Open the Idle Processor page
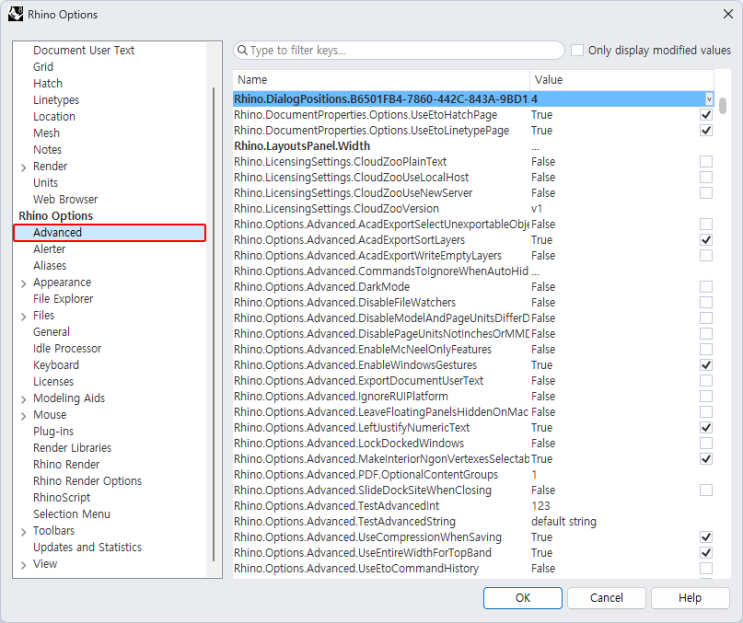The image size is (743, 623). pyautogui.click(x=67, y=349)
